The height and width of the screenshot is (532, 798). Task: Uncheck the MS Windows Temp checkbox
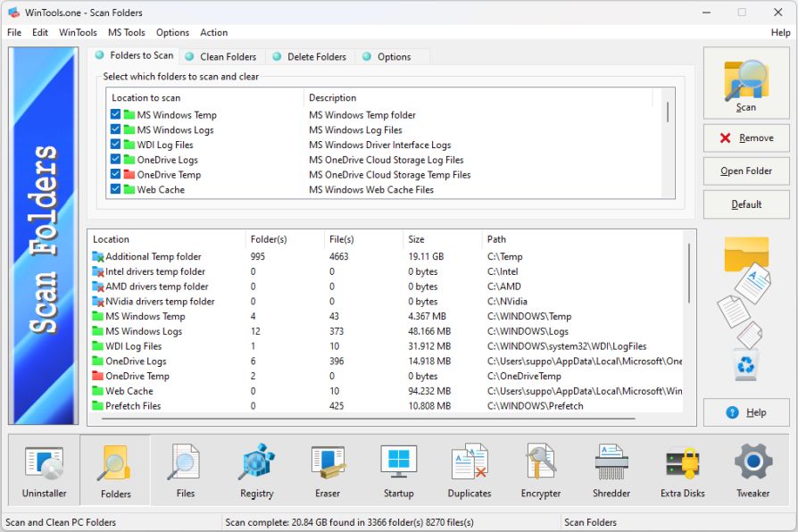(115, 114)
